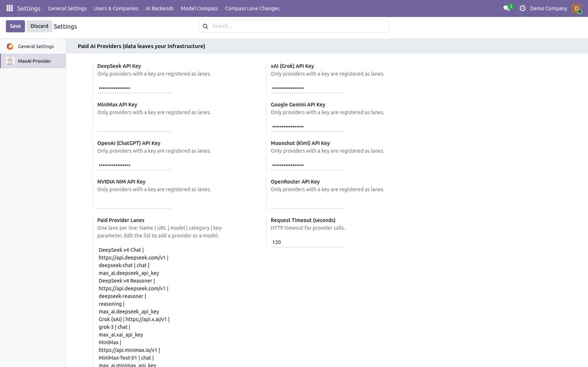Click the Demo Company switcher
The width and height of the screenshot is (588, 367).
pyautogui.click(x=548, y=8)
